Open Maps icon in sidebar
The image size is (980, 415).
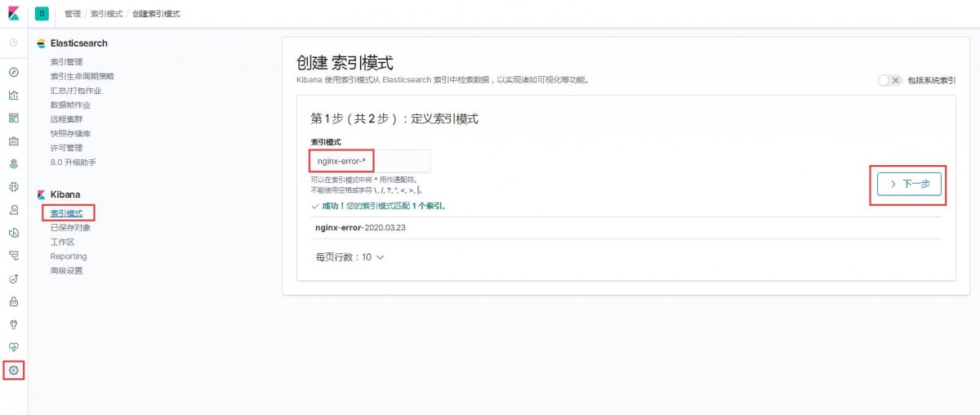pyautogui.click(x=13, y=163)
